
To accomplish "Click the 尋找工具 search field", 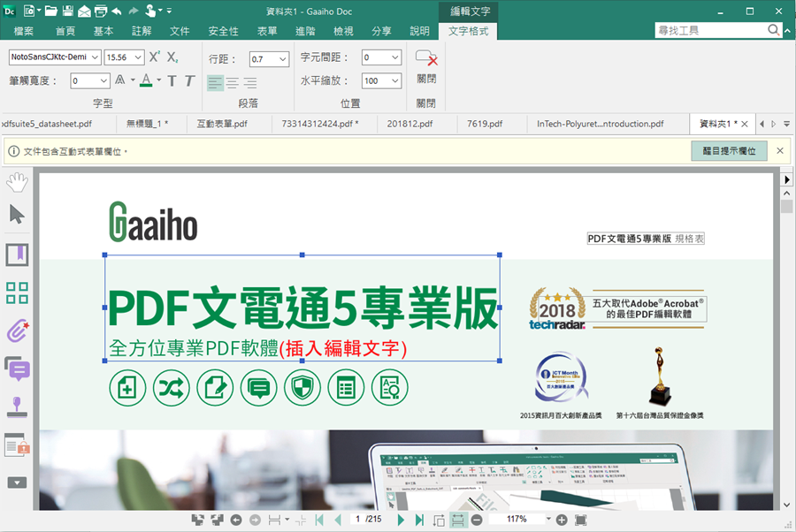I will [710, 31].
